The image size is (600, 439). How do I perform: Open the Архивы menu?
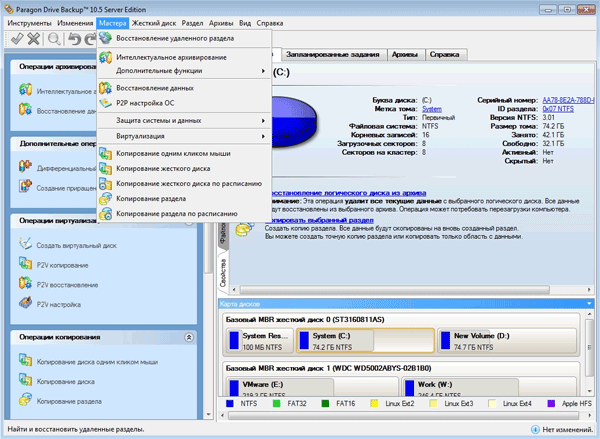(221, 23)
